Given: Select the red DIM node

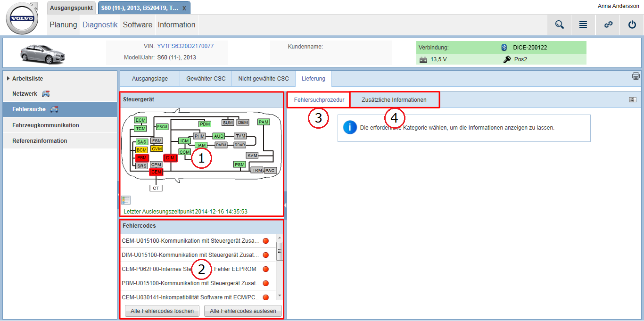Looking at the screenshot, I should (170, 158).
